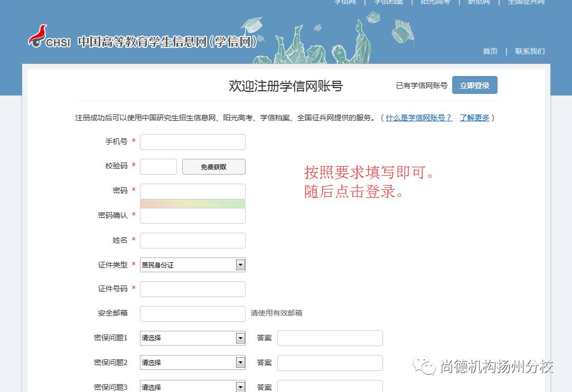Open the 首页 navigation link
Image resolution: width=572 pixels, height=392 pixels.
click(x=490, y=51)
